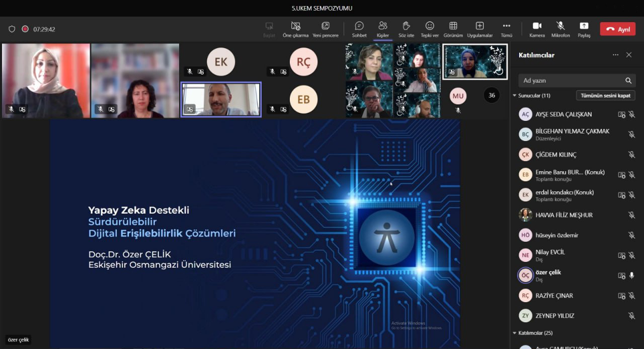Open the Sohbet chat panel
This screenshot has width=644, height=349.
359,29
